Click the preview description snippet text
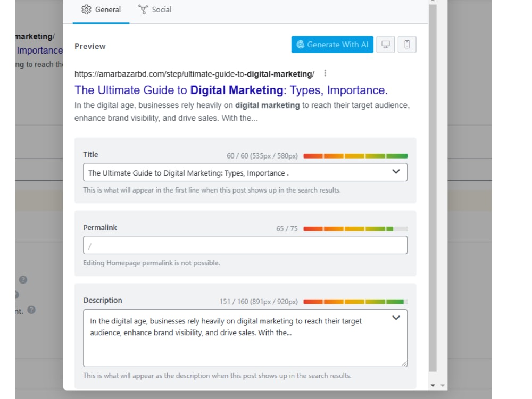The width and height of the screenshot is (532, 399). point(242,112)
